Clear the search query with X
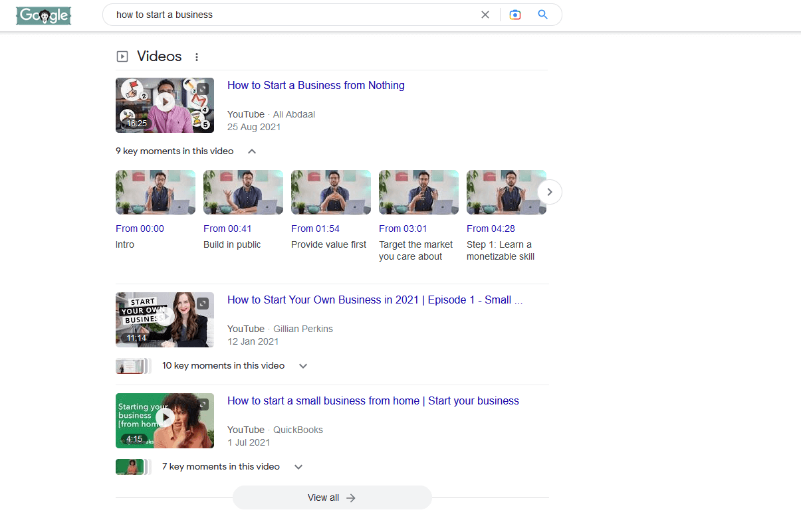This screenshot has height=532, width=801. pyautogui.click(x=485, y=15)
